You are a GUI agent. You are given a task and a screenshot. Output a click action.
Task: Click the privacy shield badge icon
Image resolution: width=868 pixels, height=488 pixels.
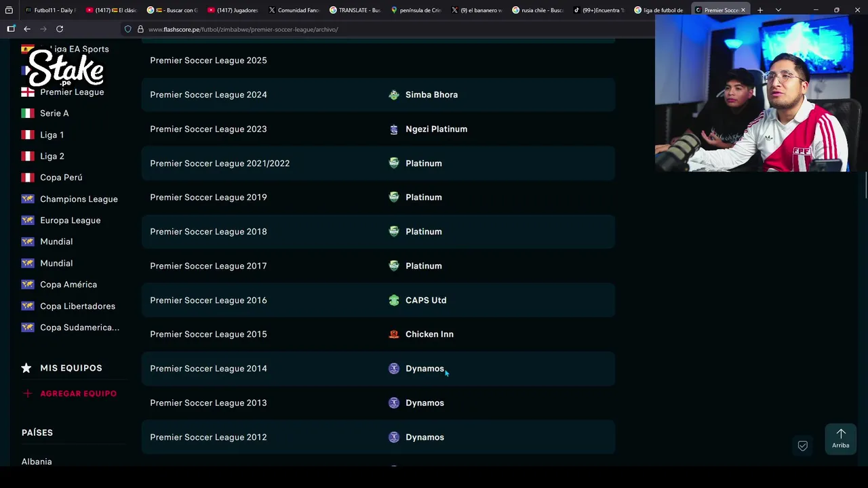pyautogui.click(x=803, y=446)
